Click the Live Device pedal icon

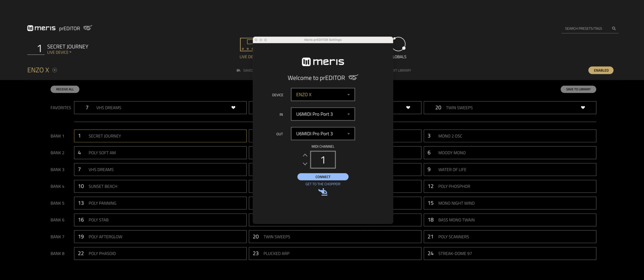[x=247, y=45]
